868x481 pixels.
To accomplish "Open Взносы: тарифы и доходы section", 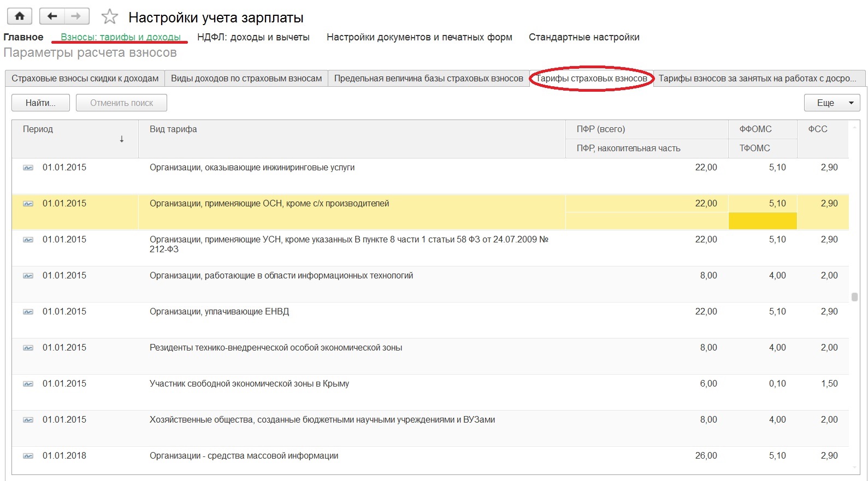I will (x=121, y=37).
